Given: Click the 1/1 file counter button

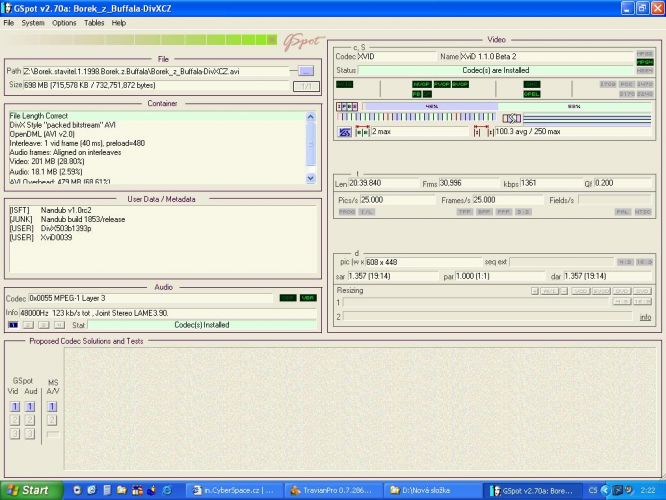Looking at the screenshot, I should pos(306,86).
